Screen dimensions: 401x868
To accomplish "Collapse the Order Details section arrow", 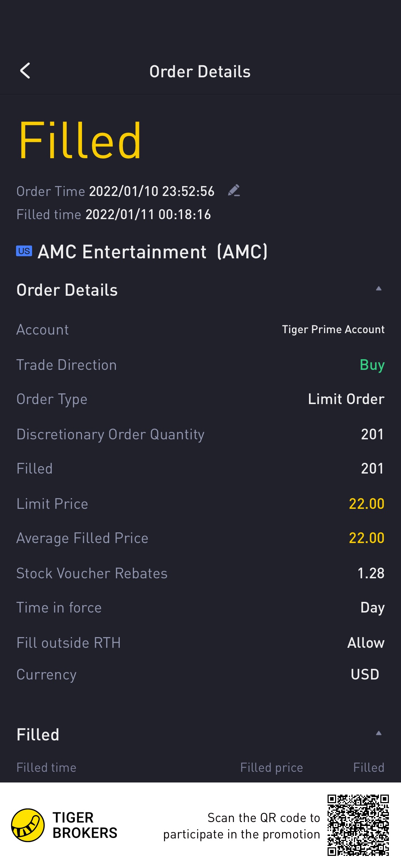I will pyautogui.click(x=379, y=289).
